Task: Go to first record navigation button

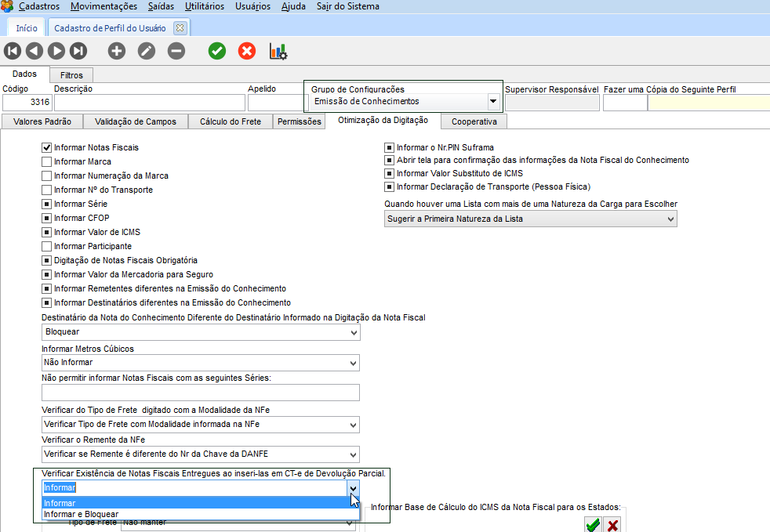Action: [13, 51]
